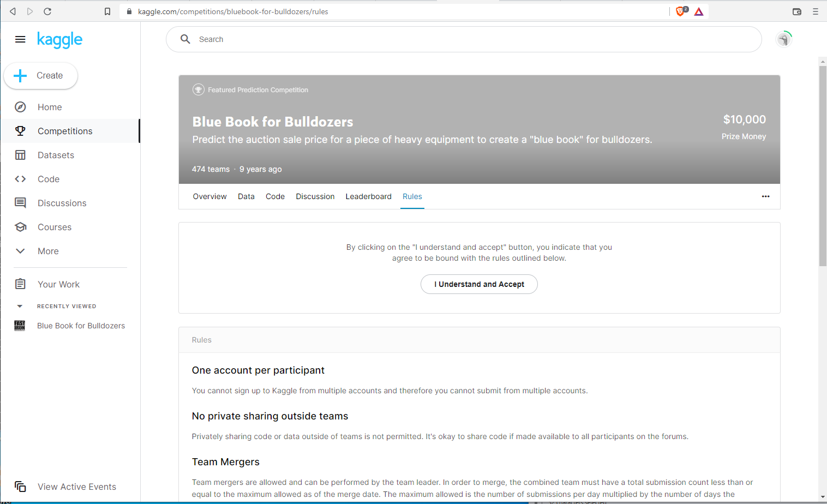The width and height of the screenshot is (827, 504).
Task: Click the browser back arrow
Action: tap(13, 11)
